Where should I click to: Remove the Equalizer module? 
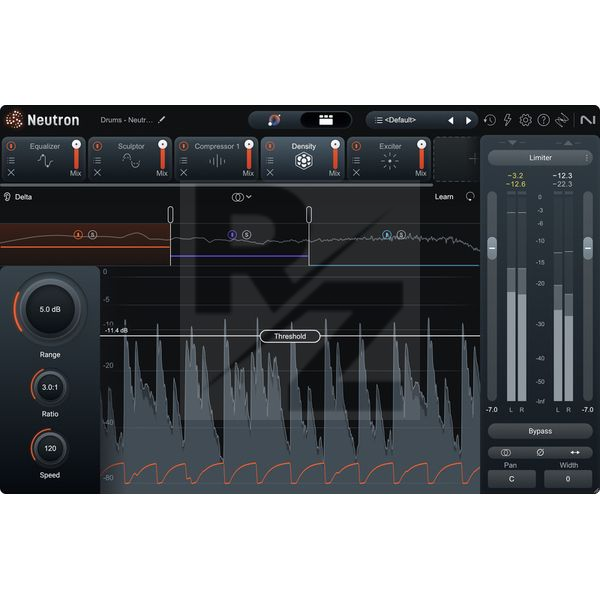pos(11,173)
